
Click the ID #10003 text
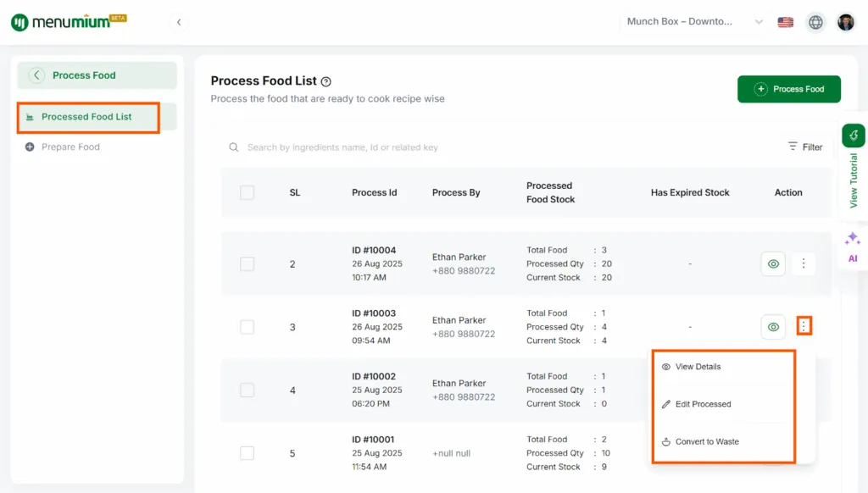[374, 313]
